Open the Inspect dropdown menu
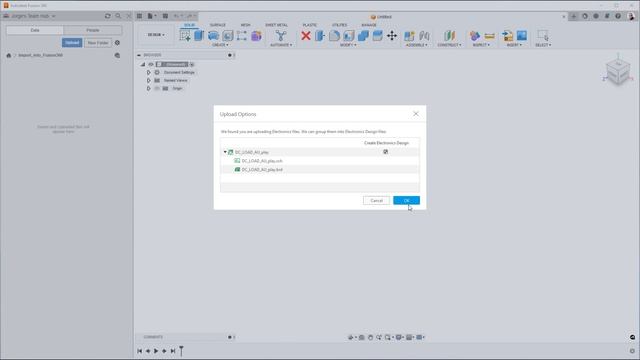This screenshot has height=360, width=640. pos(481,45)
